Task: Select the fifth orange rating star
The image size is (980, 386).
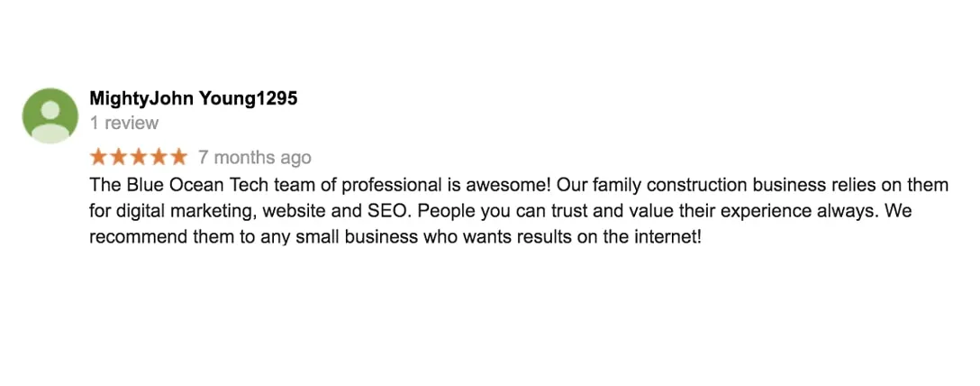Action: (178, 157)
